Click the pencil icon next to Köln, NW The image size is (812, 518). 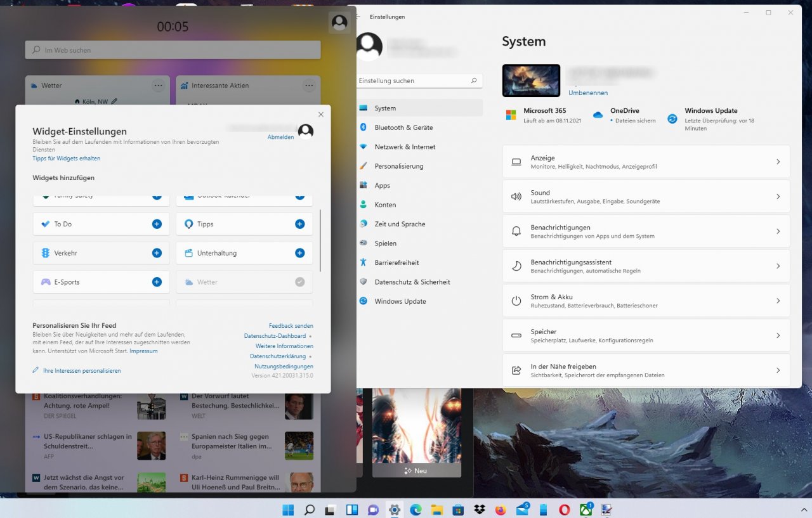(x=114, y=101)
